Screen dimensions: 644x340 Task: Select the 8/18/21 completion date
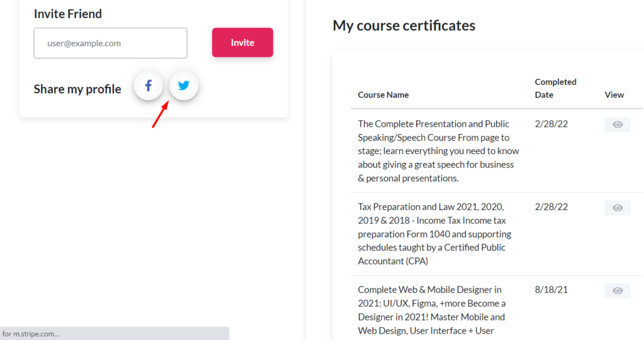click(x=551, y=290)
